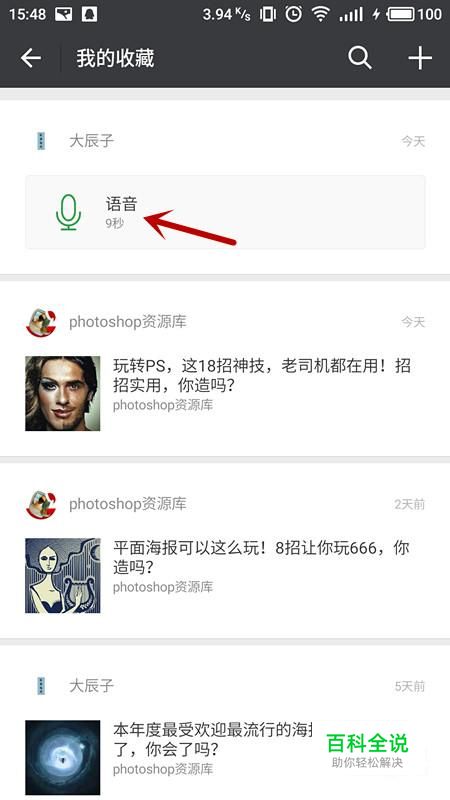The image size is (450, 800).
Task: Tap the 我的收藏 page title
Action: click(115, 58)
